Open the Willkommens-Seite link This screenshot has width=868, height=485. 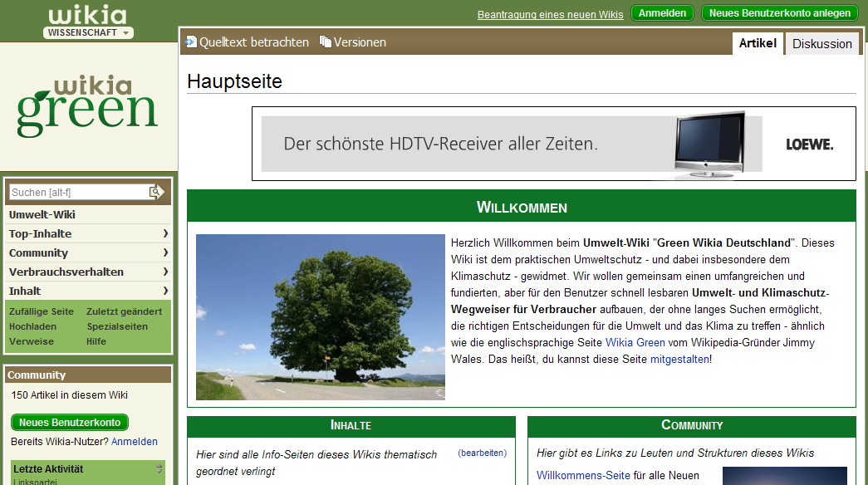click(x=583, y=476)
